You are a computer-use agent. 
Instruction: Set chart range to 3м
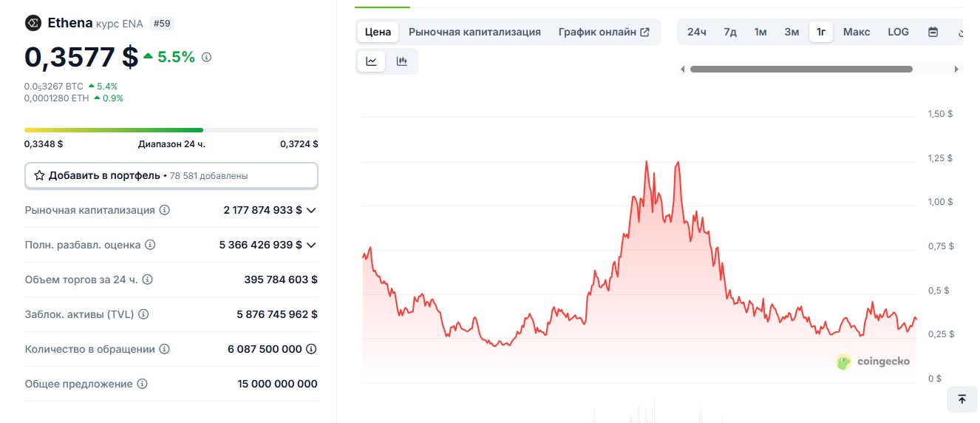pyautogui.click(x=792, y=32)
